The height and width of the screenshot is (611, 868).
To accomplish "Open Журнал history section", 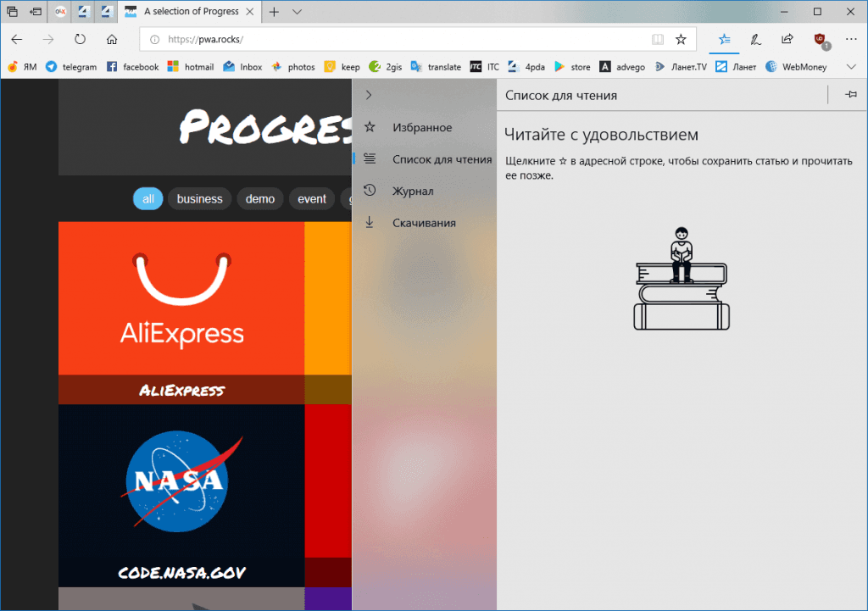I will coord(413,191).
